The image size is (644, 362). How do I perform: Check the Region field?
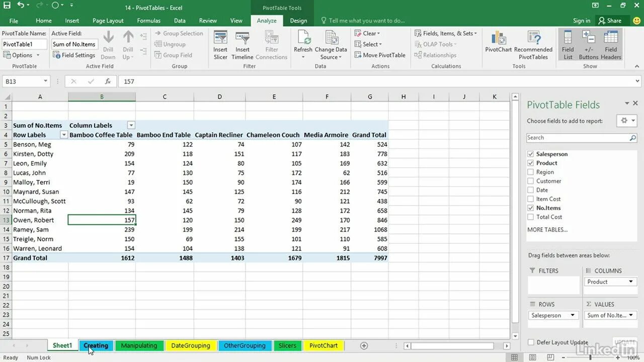(530, 172)
